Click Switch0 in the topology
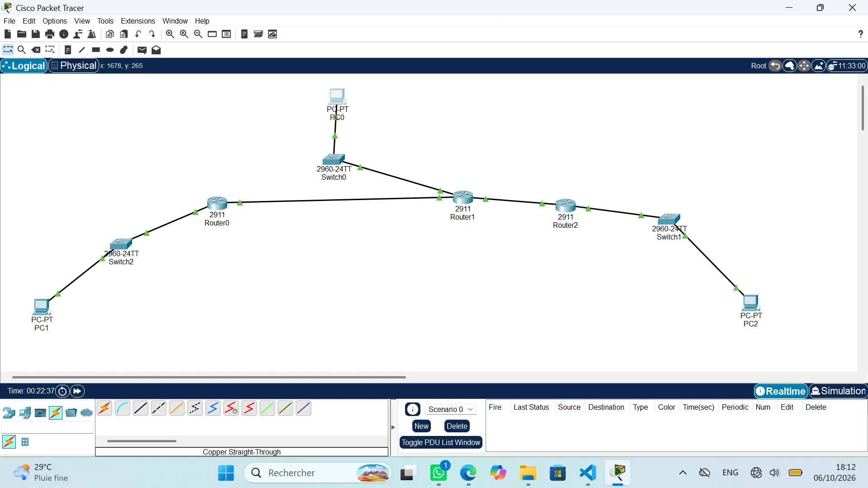 [334, 159]
